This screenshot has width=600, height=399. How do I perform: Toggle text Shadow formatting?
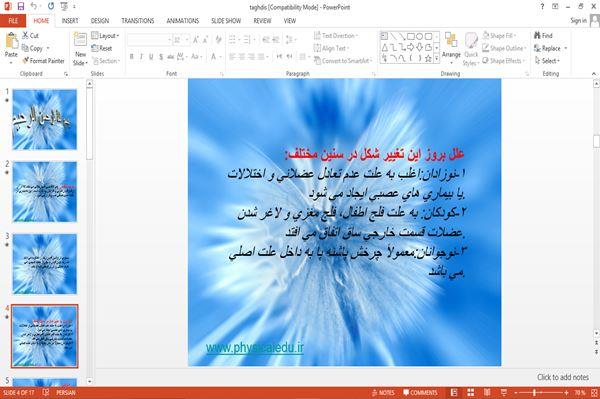click(161, 57)
